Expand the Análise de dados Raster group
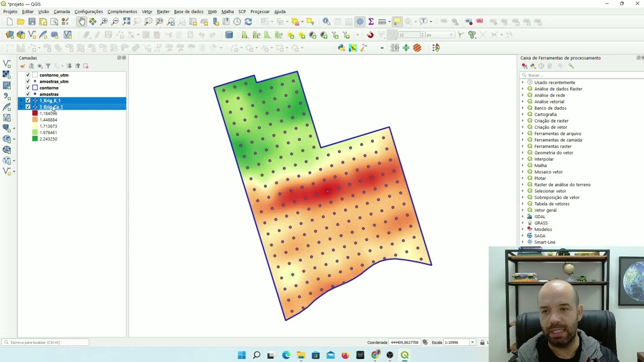 pyautogui.click(x=522, y=89)
